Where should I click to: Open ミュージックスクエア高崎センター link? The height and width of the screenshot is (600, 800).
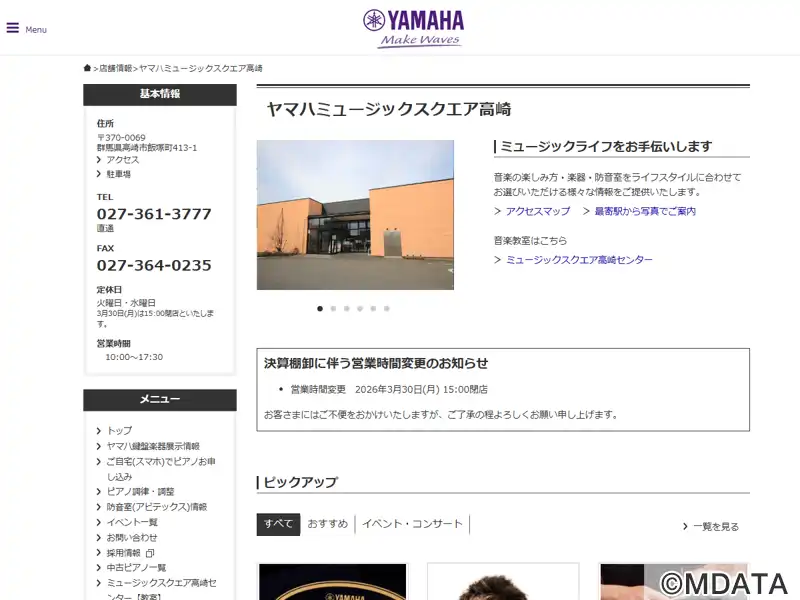pos(579,260)
